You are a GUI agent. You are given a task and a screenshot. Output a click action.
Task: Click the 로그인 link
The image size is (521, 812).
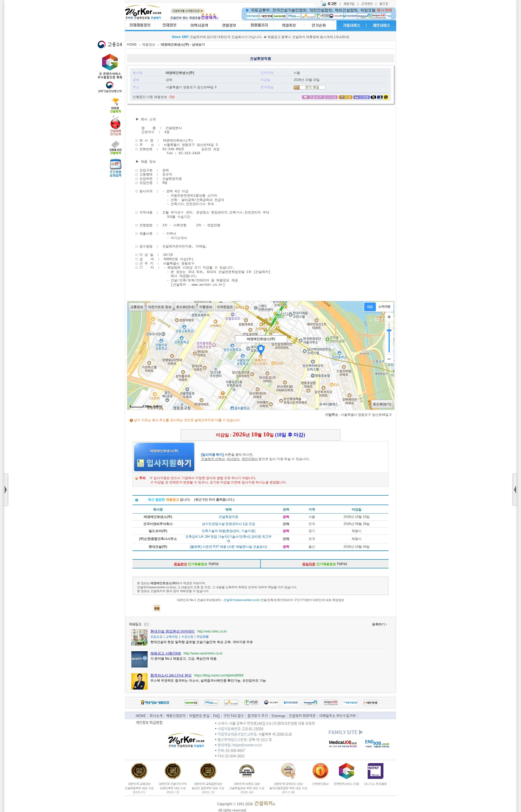[x=332, y=4]
